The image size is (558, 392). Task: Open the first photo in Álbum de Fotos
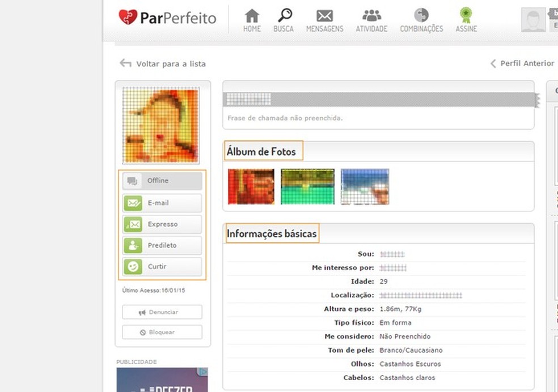[251, 186]
